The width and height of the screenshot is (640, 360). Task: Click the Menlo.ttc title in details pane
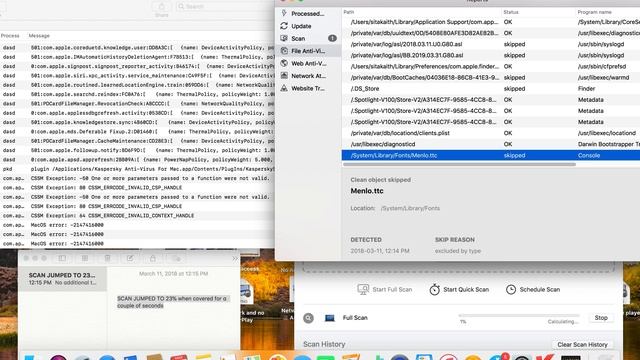367,191
